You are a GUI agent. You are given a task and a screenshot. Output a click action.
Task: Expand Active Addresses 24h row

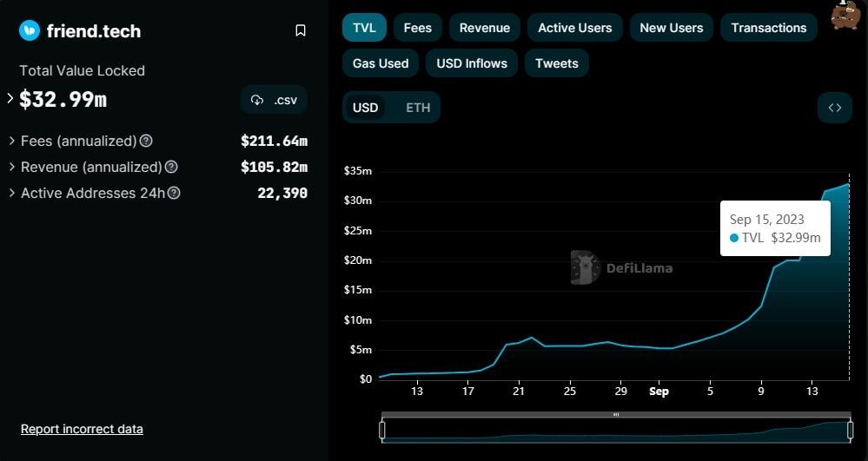pyautogui.click(x=11, y=193)
